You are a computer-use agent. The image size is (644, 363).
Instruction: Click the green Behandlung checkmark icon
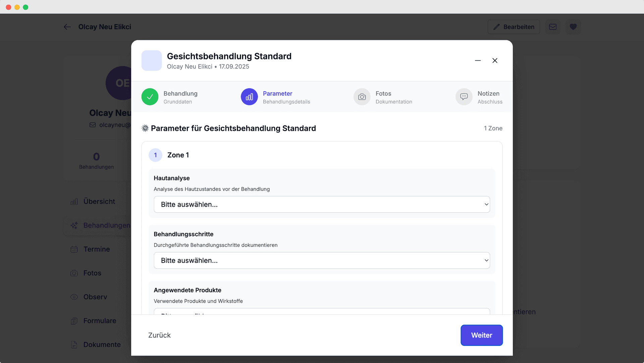pyautogui.click(x=150, y=97)
